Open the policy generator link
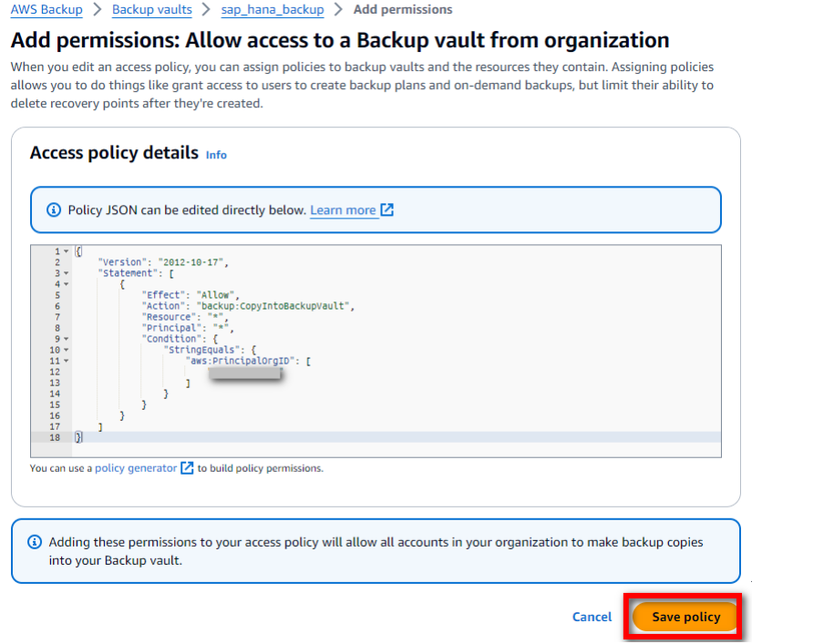The height and width of the screenshot is (644, 824). pyautogui.click(x=136, y=468)
